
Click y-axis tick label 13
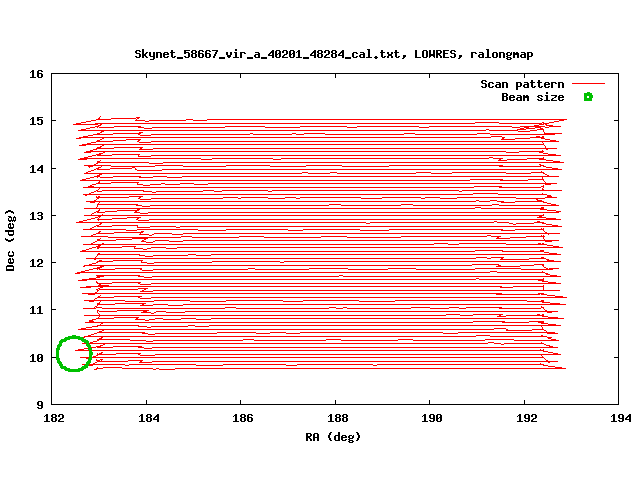[x=36, y=216]
